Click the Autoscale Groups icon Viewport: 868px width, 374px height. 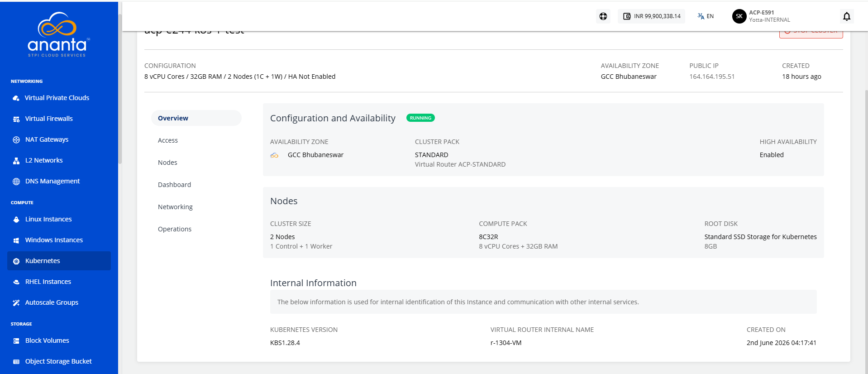click(16, 303)
